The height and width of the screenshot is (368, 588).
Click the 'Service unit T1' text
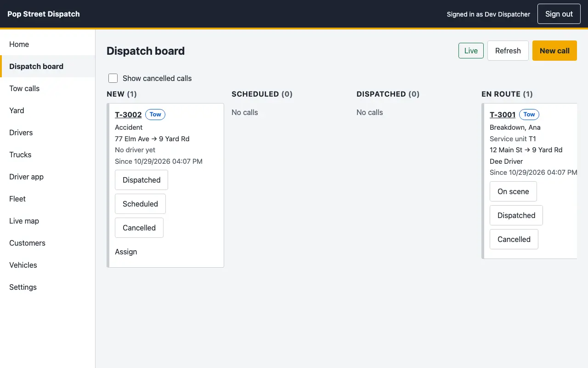pyautogui.click(x=513, y=138)
